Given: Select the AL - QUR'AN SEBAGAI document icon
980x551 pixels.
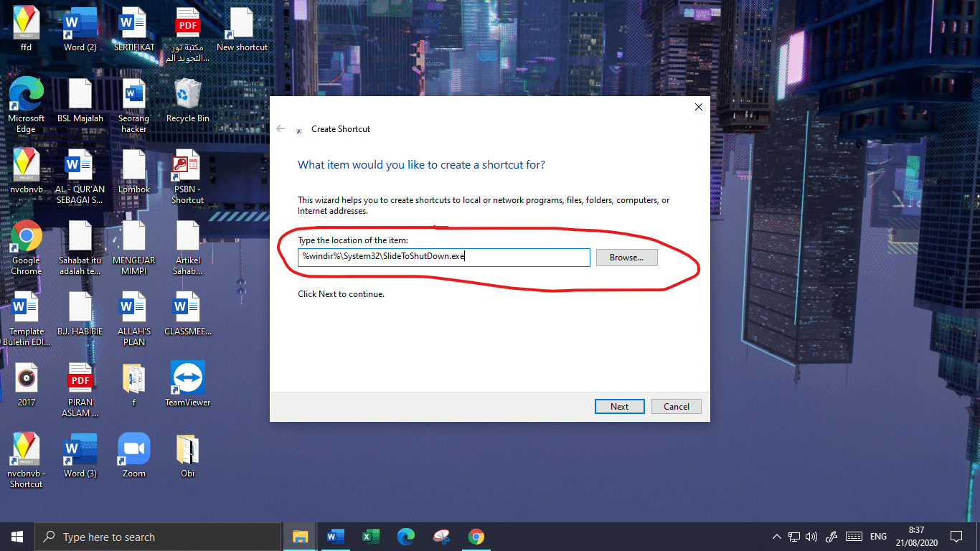Looking at the screenshot, I should 80,176.
